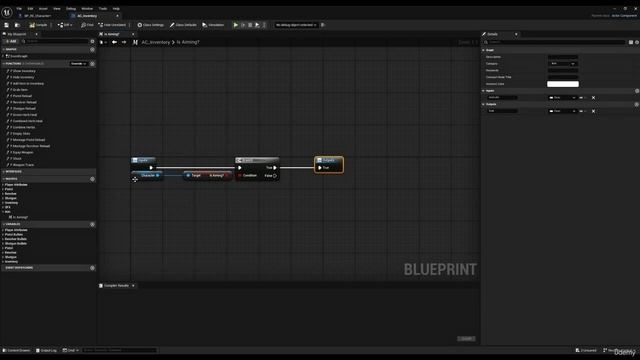Screen dimensions: 640x360
Task: Collapse the Functions section
Action: pyautogui.click(x=4, y=64)
